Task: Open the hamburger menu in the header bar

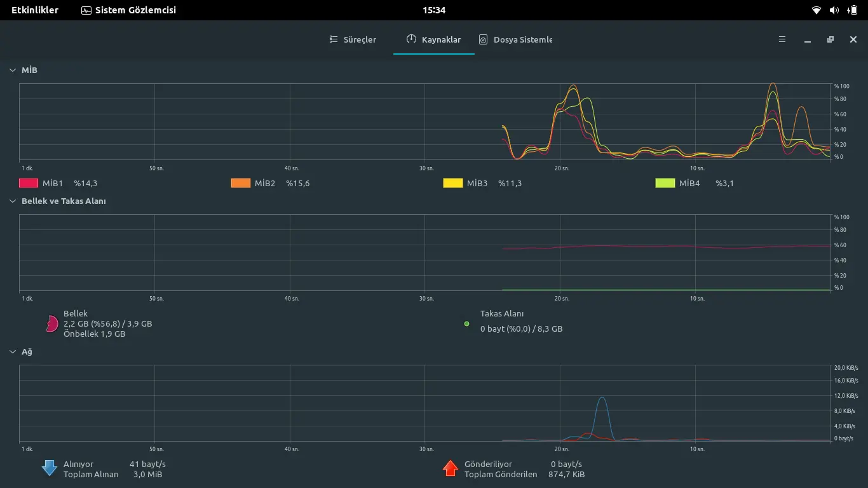Action: click(782, 39)
